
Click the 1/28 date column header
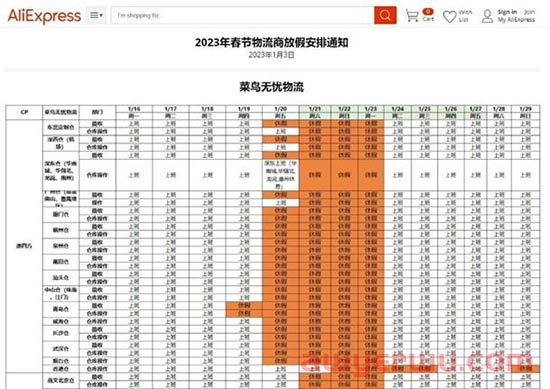(x=499, y=109)
